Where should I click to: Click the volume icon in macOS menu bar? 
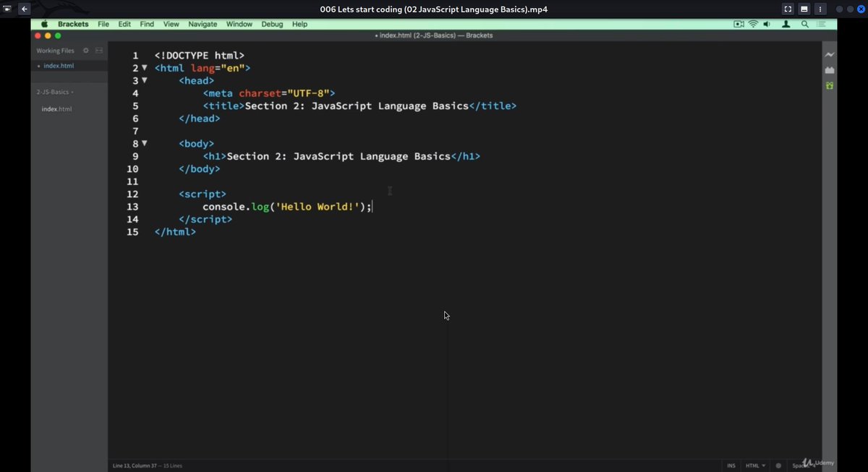coord(767,24)
